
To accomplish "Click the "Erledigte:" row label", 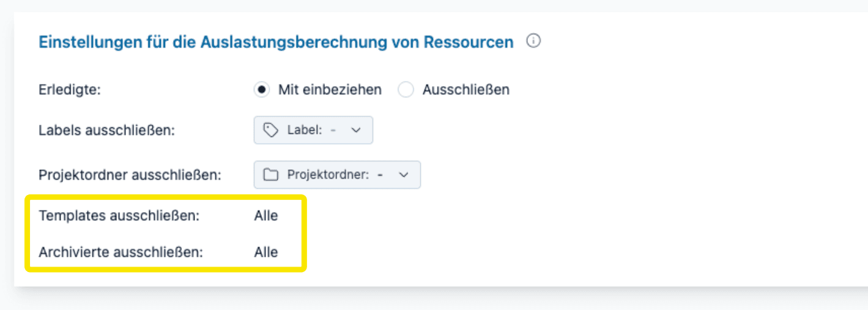I will (x=69, y=90).
